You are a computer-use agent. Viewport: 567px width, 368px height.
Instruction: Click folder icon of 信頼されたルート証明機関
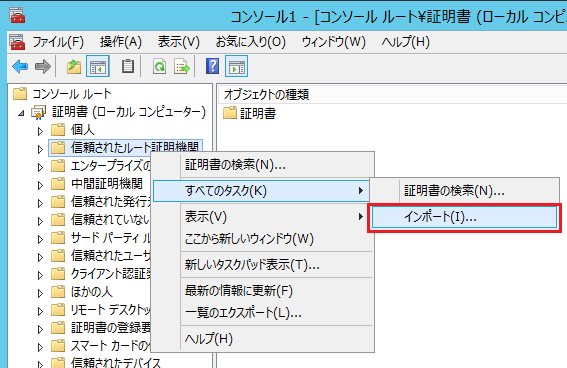pyautogui.click(x=58, y=147)
